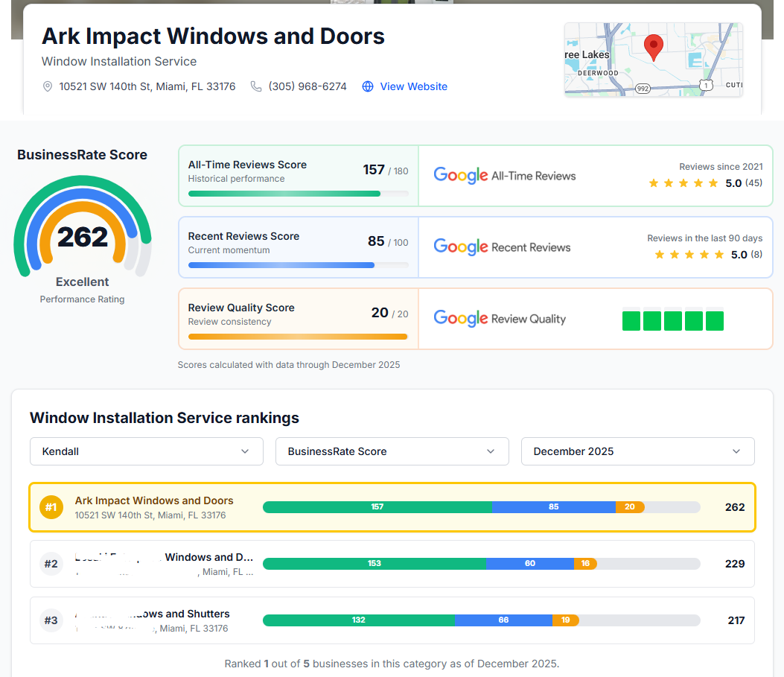
Task: Click the Excellent performance rating label
Action: click(82, 282)
